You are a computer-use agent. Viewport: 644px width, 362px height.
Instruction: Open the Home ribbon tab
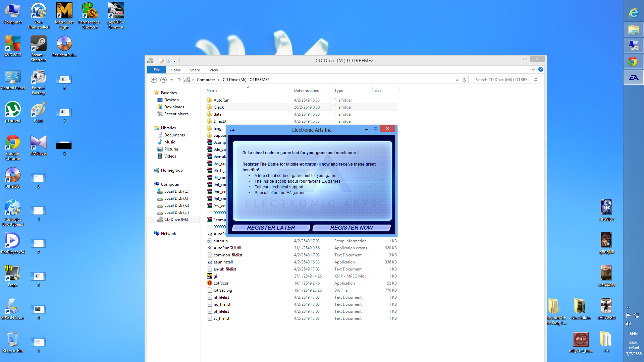click(175, 70)
